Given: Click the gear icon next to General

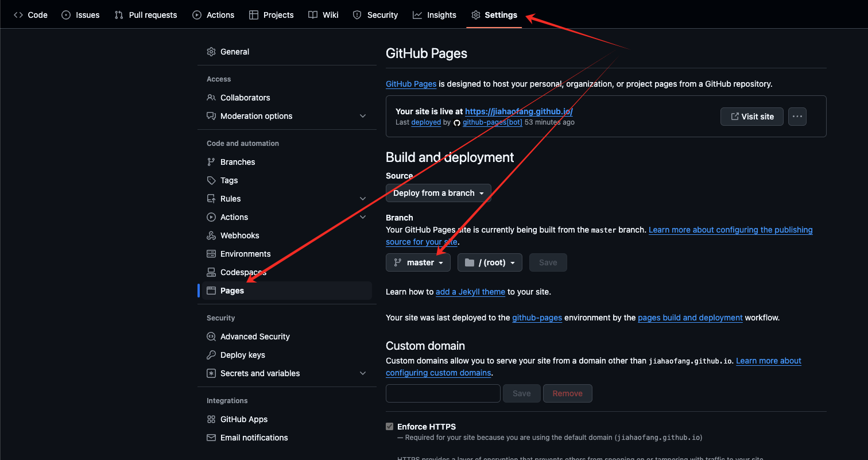Looking at the screenshot, I should pos(211,52).
